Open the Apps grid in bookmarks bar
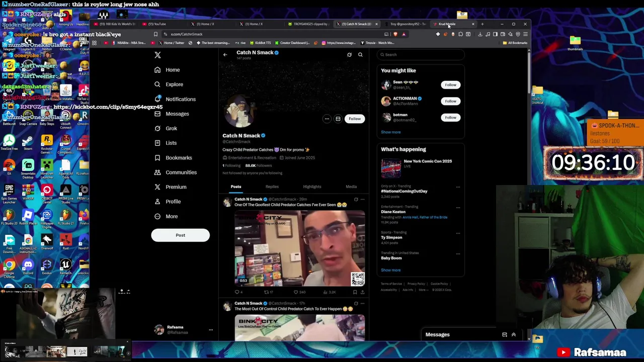 pos(94,43)
